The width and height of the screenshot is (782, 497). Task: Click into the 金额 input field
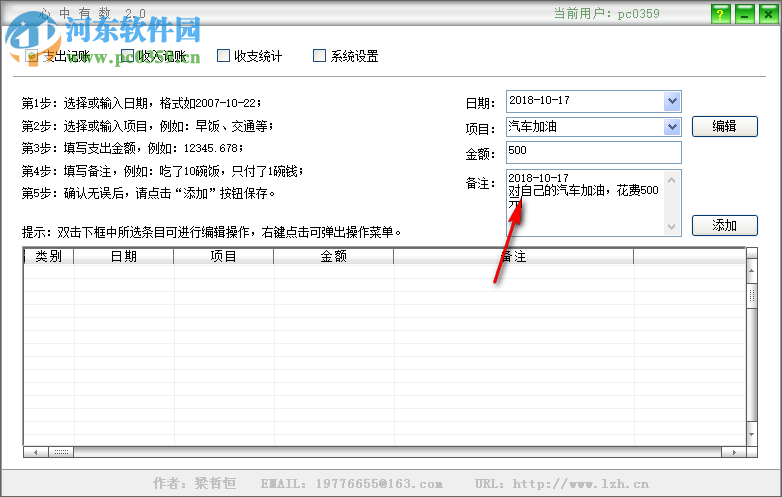[593, 153]
